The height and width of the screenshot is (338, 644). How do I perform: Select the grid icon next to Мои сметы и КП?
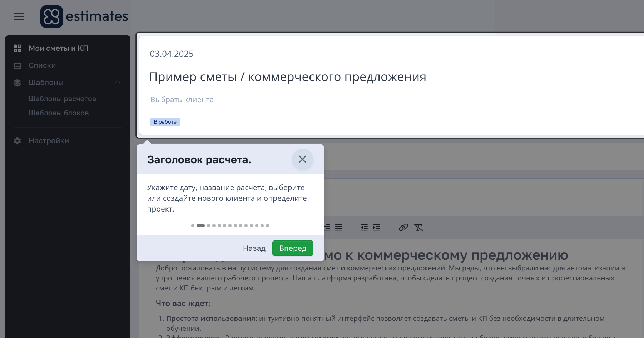[17, 48]
